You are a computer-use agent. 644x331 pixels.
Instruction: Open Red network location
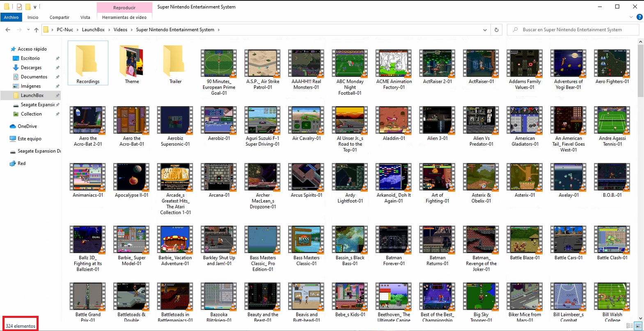[21, 163]
